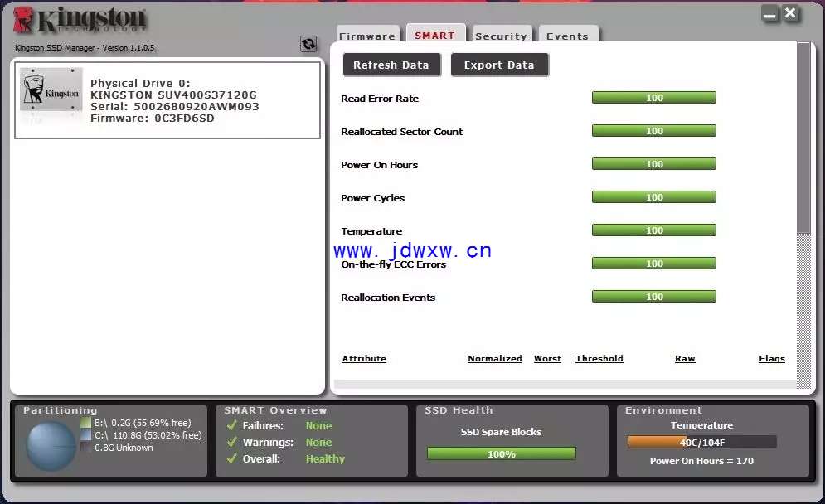Screen dimensions: 825x504
Task: Click the Reallocated Sector Count bar
Action: pyautogui.click(x=654, y=131)
